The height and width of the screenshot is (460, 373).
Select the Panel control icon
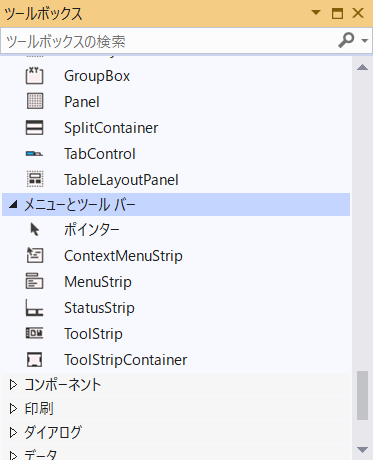34,101
